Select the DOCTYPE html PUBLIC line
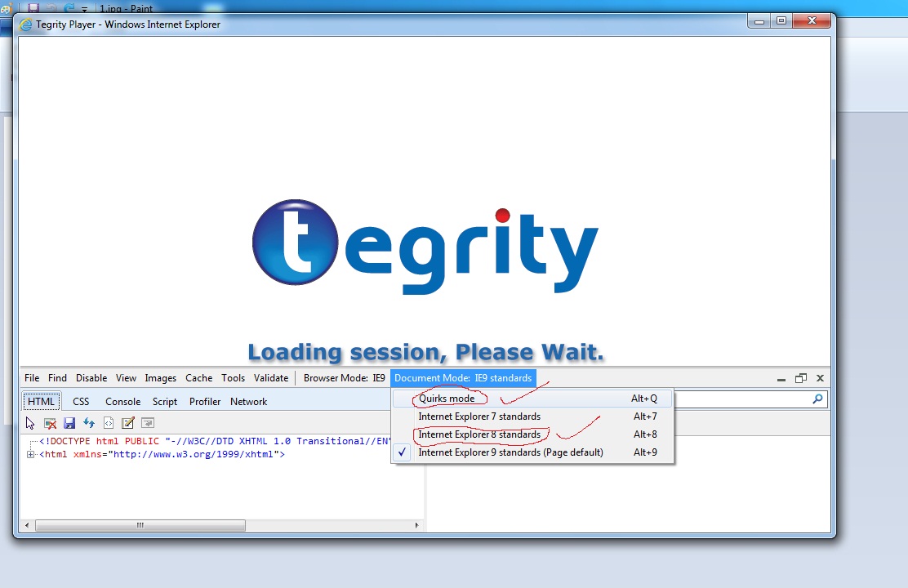 coord(215,441)
